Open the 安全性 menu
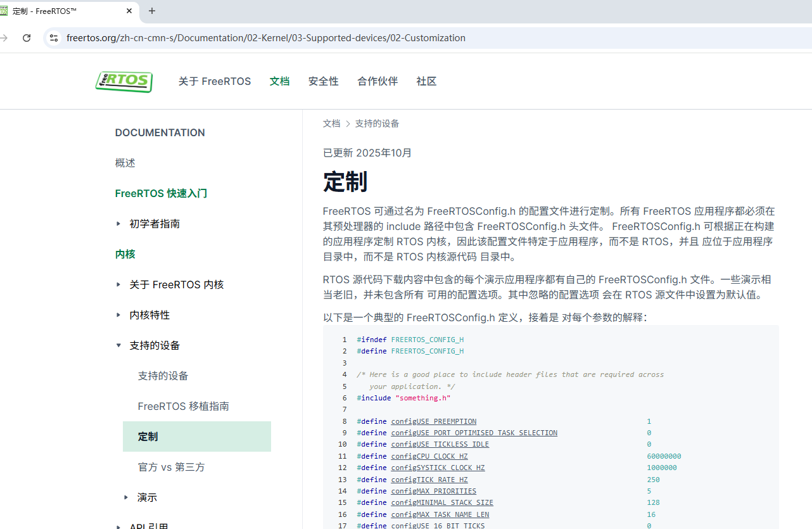 pyautogui.click(x=324, y=81)
